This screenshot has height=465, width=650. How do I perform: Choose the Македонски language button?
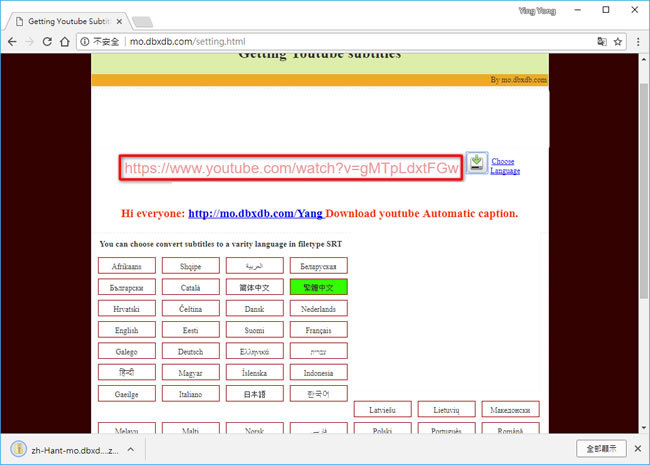click(510, 409)
